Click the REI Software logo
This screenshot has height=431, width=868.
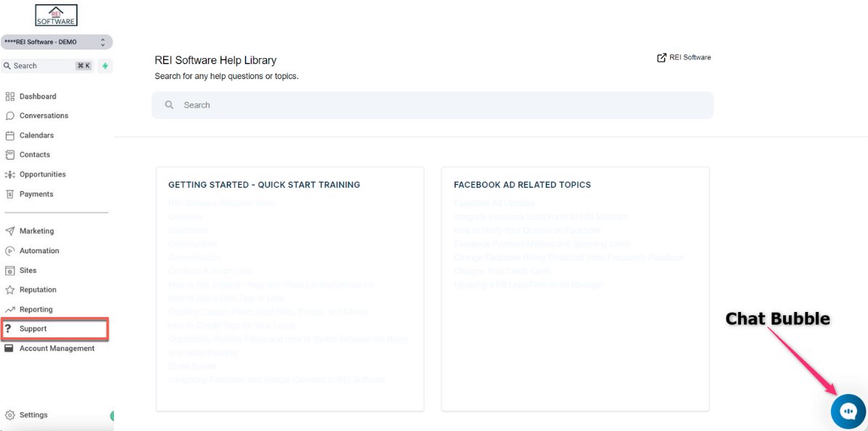click(x=56, y=15)
